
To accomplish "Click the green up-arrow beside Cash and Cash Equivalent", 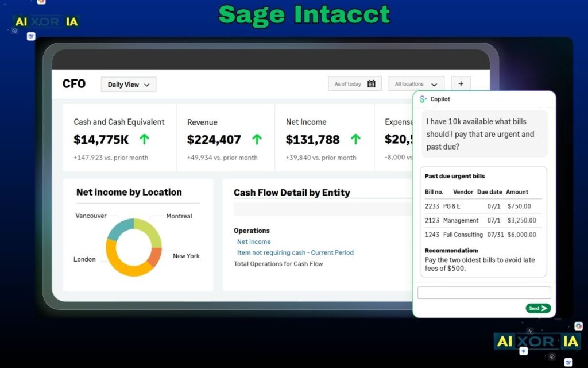I will (144, 139).
